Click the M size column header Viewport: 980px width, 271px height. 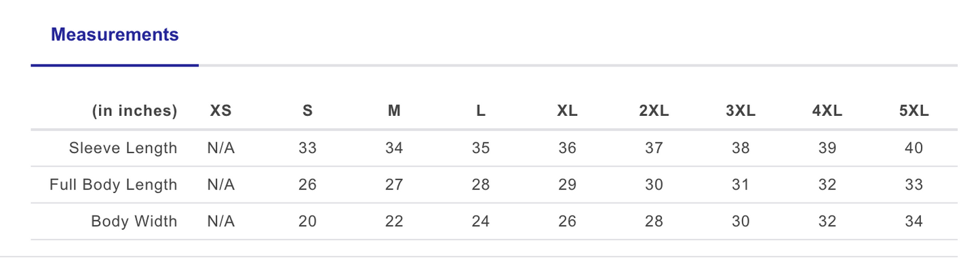(394, 111)
